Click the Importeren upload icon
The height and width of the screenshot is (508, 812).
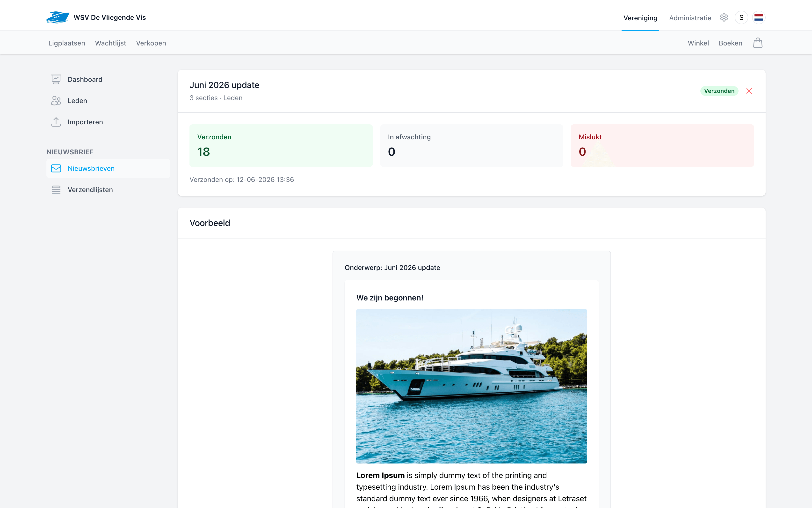pos(56,122)
